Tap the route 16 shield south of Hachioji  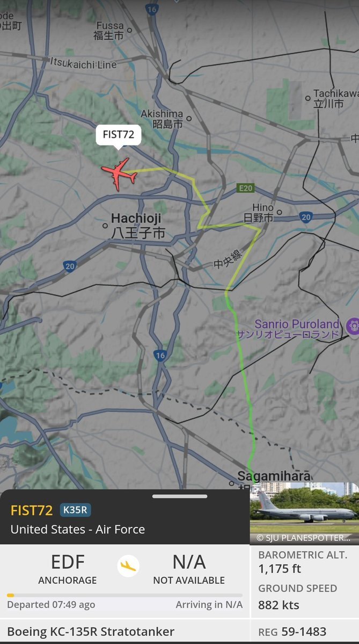coord(160,356)
